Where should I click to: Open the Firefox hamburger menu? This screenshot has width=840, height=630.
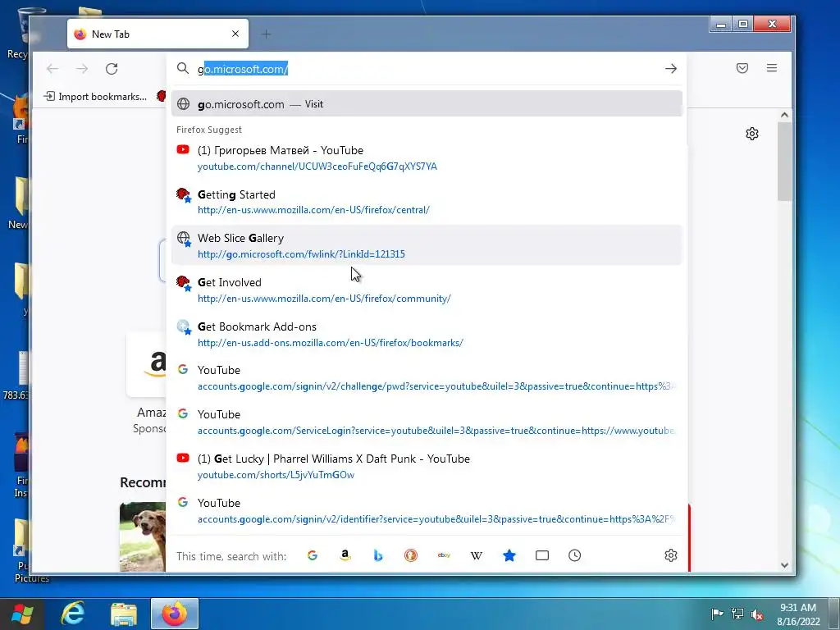tap(771, 68)
